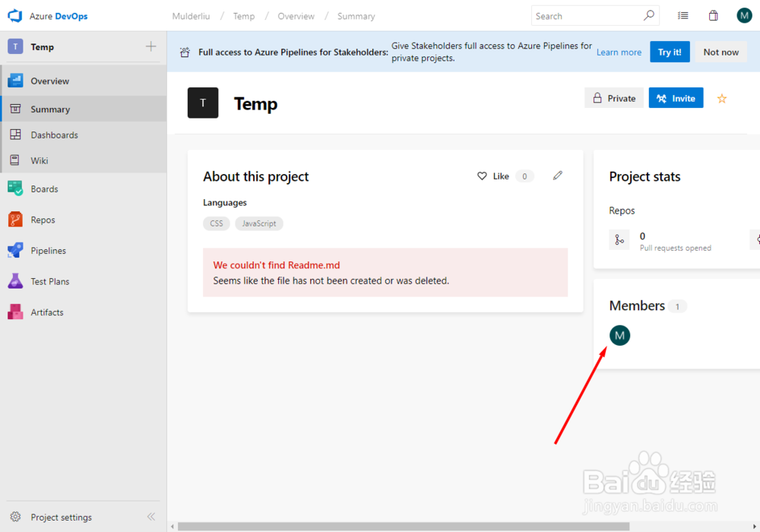Collapse the left navigation pane
Image resolution: width=760 pixels, height=532 pixels.
[x=151, y=517]
